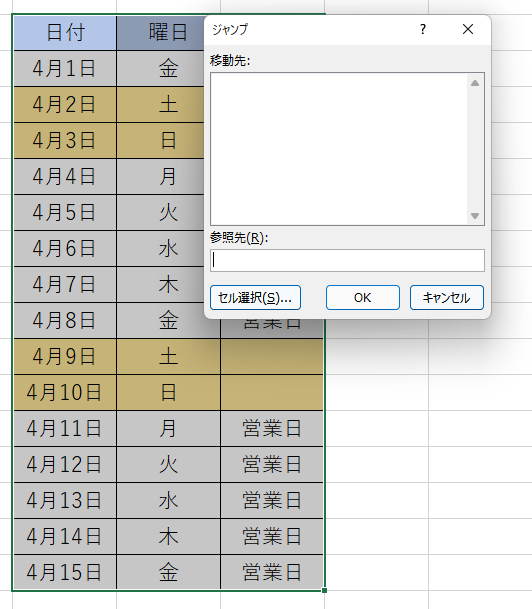Click the scroll up arrow in 移動先 list
The height and width of the screenshot is (609, 532).
[475, 83]
